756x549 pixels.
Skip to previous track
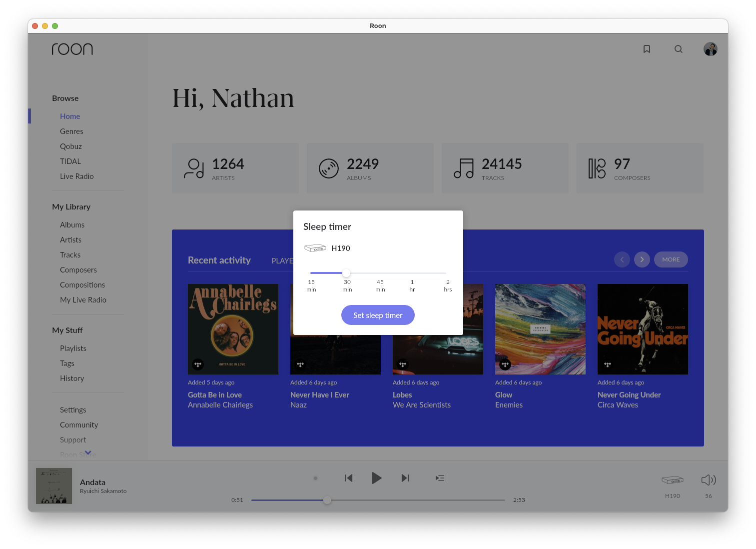[x=349, y=478]
